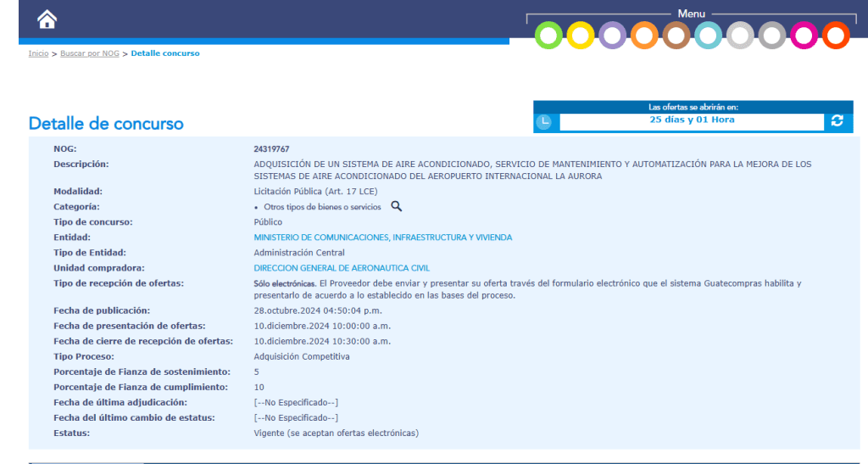Click publication date 28.octubre.2024 04:50:04 p.m.
Image resolution: width=868 pixels, height=464 pixels.
(318, 310)
